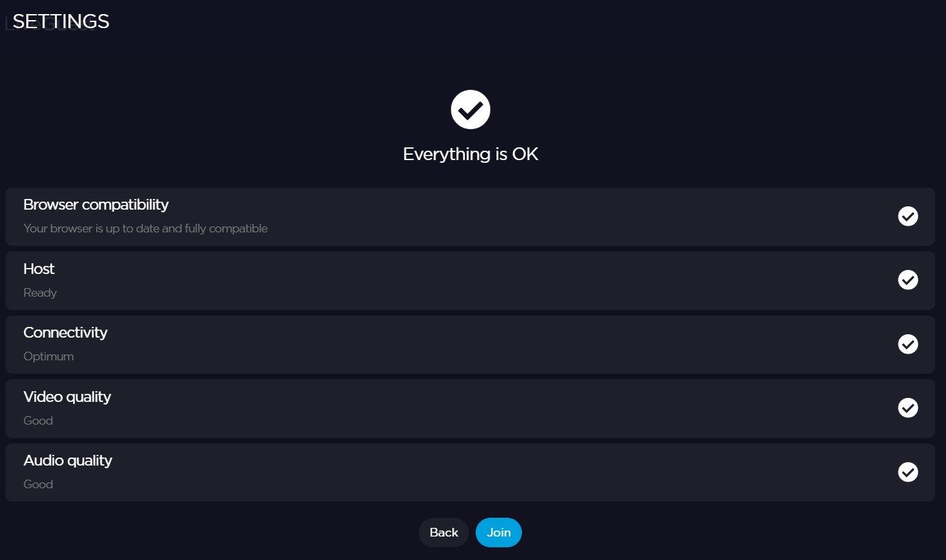Click the 'Good' status under Video quality
The image size is (946, 560).
[x=38, y=421]
